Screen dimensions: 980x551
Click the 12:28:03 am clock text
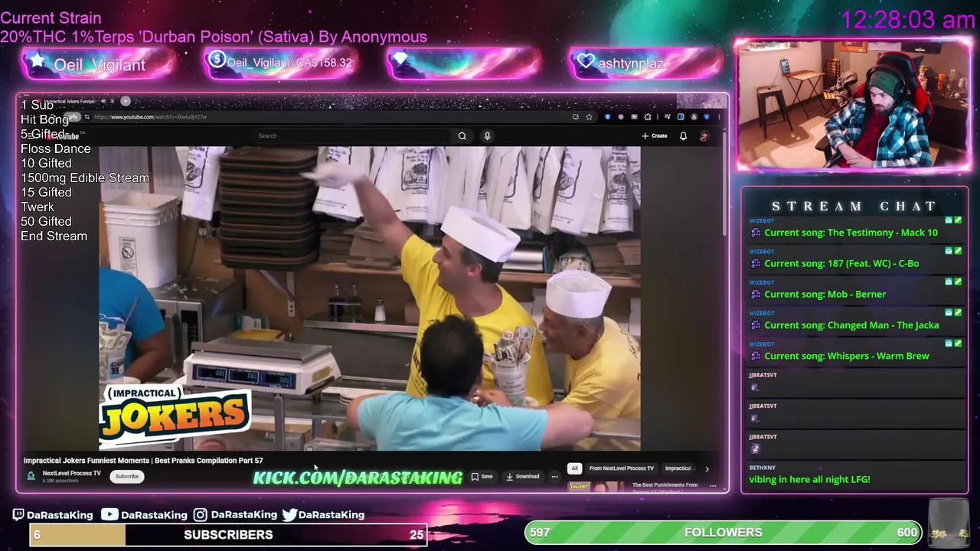point(908,20)
